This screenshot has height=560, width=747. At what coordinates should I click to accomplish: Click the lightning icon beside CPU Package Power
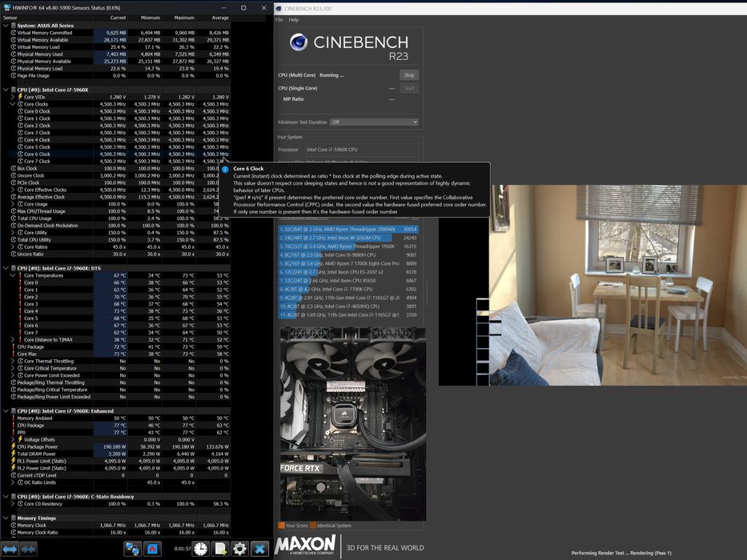pos(14,446)
